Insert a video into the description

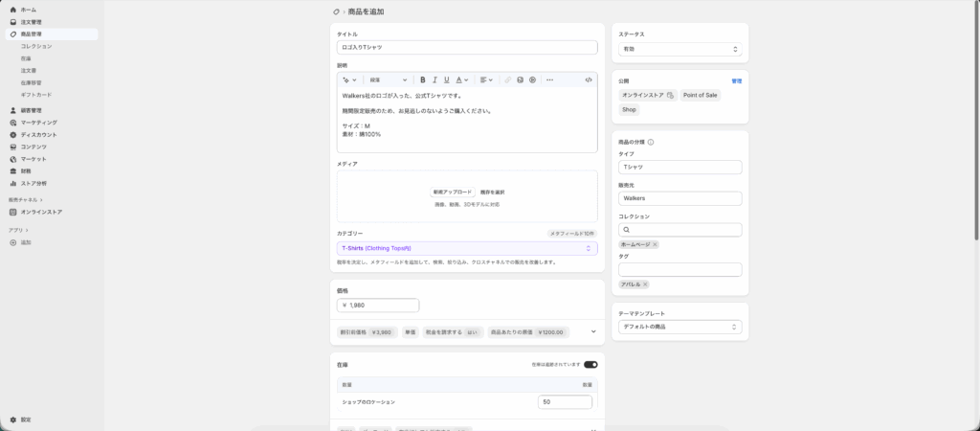pos(532,79)
